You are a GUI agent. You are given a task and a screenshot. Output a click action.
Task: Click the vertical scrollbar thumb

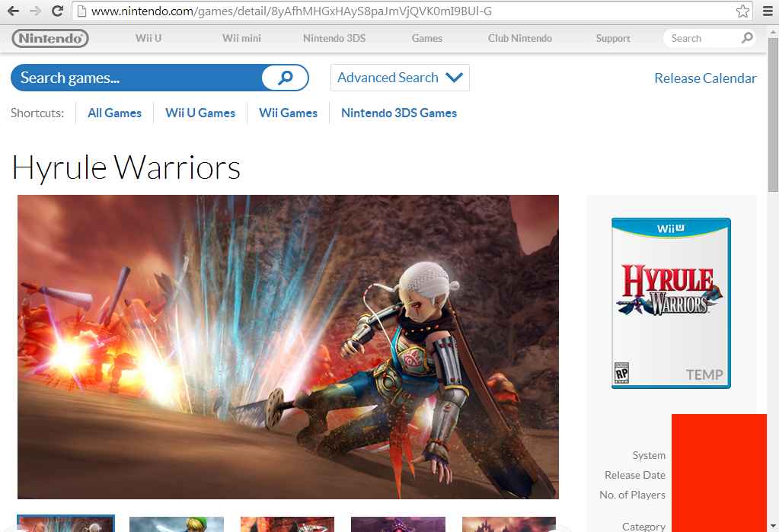click(773, 114)
